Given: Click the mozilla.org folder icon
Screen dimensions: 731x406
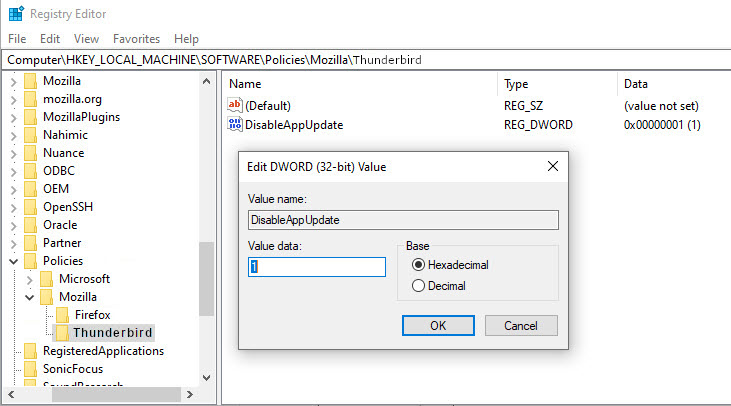Looking at the screenshot, I should pos(30,99).
